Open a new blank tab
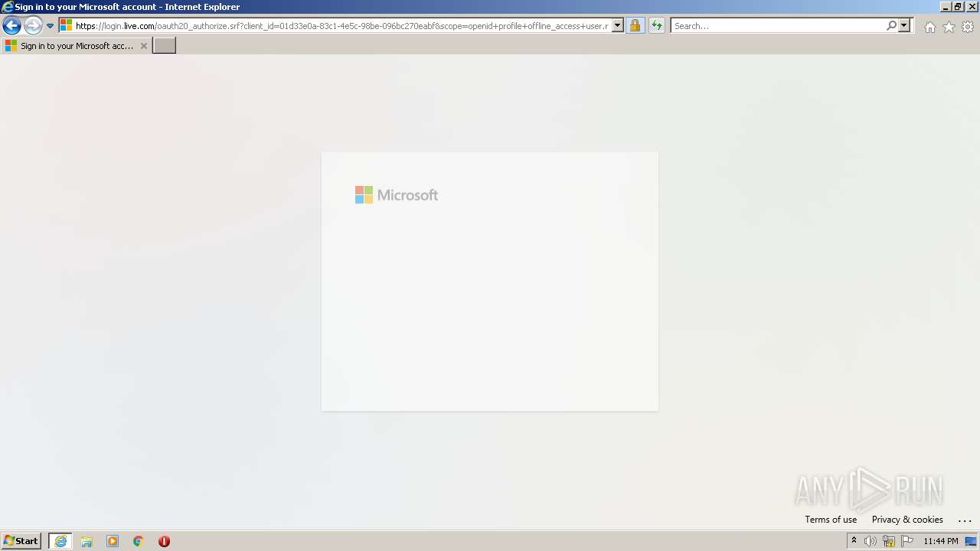 (165, 46)
